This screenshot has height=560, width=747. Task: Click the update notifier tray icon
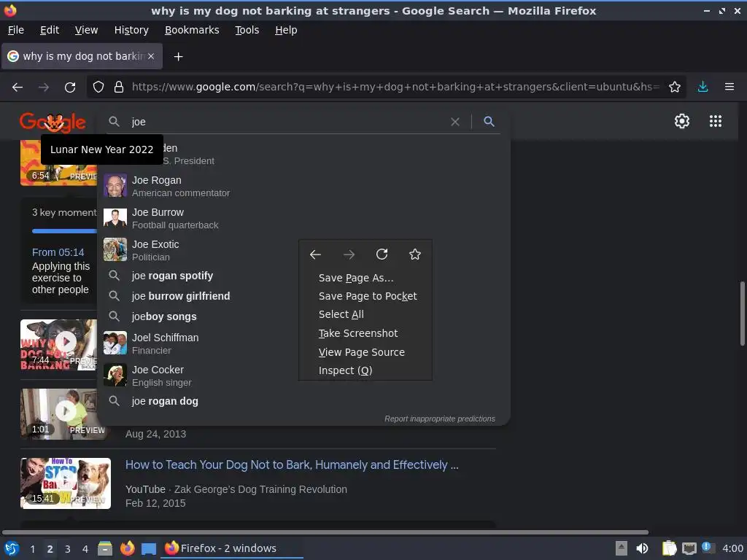pyautogui.click(x=708, y=548)
